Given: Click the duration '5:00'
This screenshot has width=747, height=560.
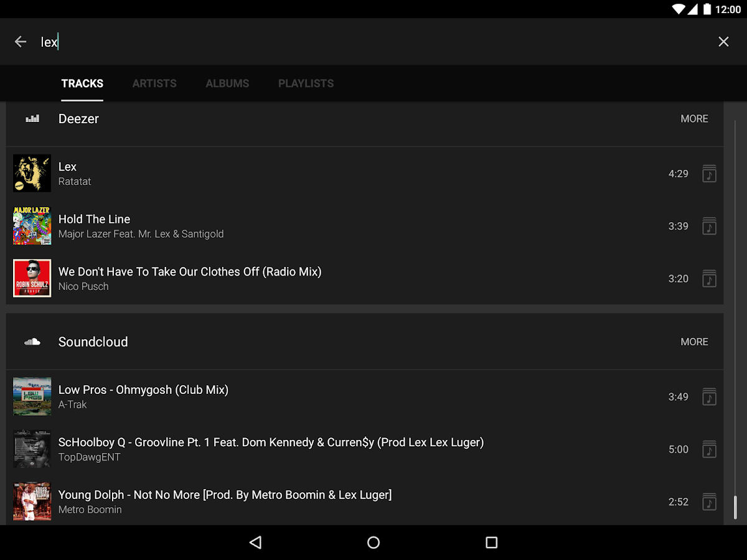Looking at the screenshot, I should [x=678, y=449].
